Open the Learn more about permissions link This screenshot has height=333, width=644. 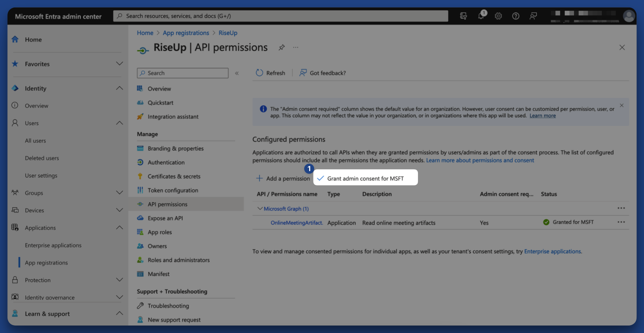click(480, 160)
